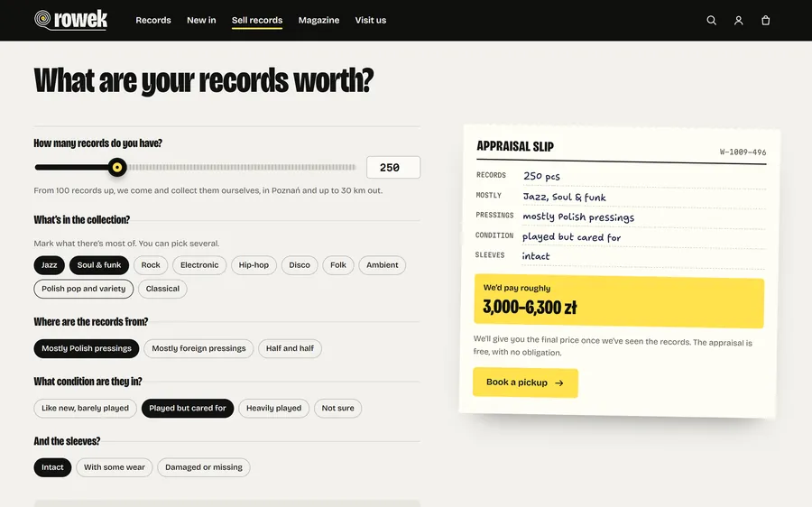Open the Visit us menu item

tap(371, 20)
